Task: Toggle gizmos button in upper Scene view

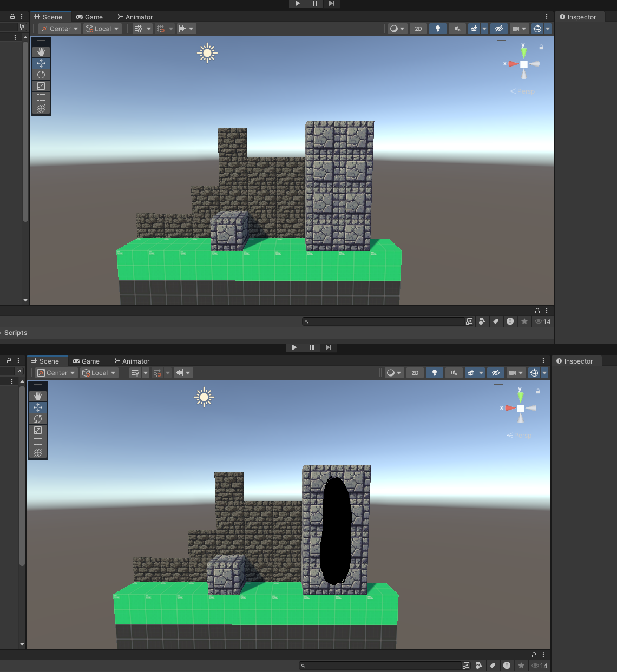Action: pyautogui.click(x=537, y=29)
